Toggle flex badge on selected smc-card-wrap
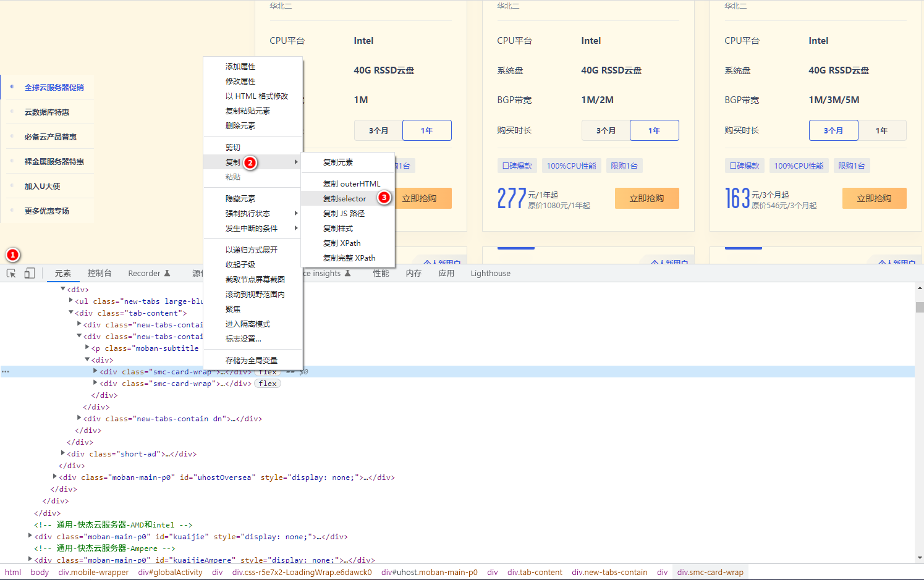The height and width of the screenshot is (580, 924). click(x=268, y=372)
